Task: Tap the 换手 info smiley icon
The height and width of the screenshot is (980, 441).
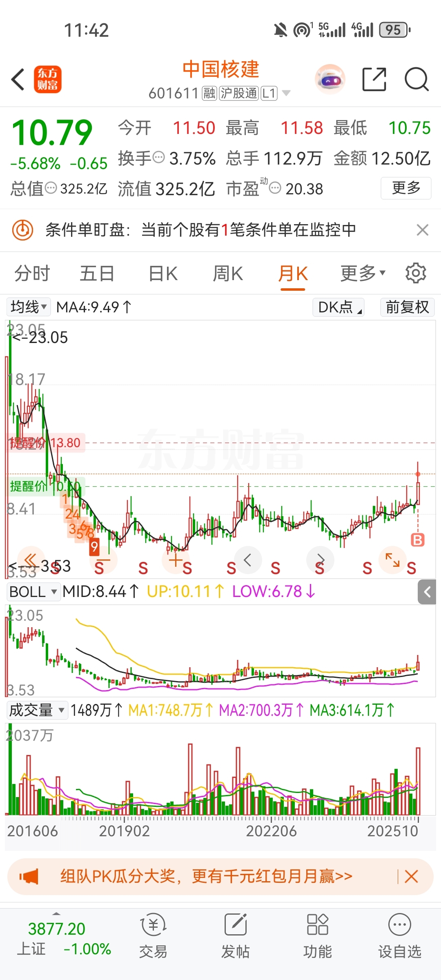Action: (158, 157)
